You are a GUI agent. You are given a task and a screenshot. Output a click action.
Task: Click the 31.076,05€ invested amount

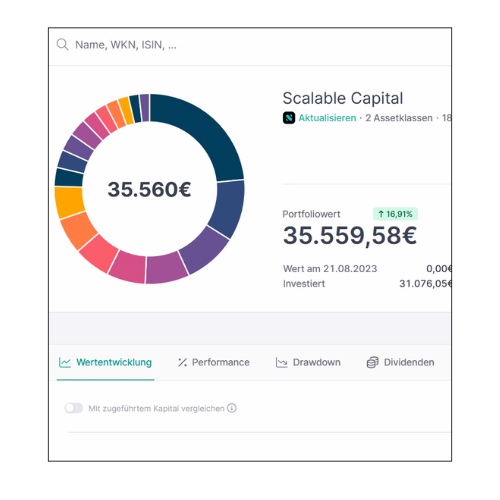(425, 284)
